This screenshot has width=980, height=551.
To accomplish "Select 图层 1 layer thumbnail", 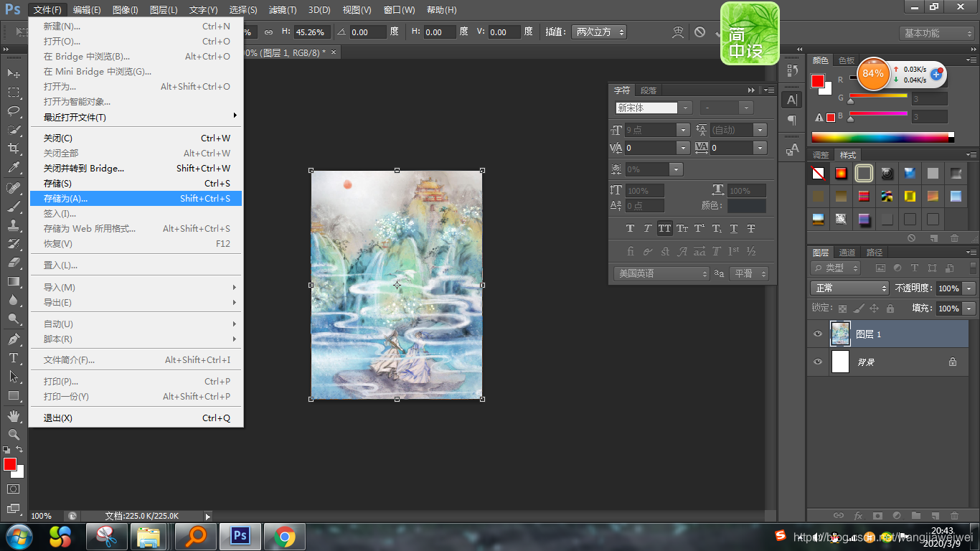I will [840, 334].
